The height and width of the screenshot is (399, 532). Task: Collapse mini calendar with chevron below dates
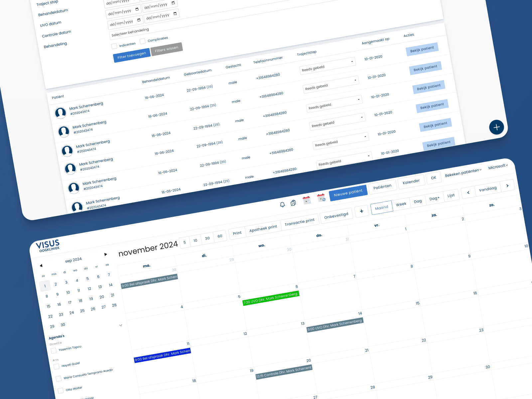click(121, 325)
